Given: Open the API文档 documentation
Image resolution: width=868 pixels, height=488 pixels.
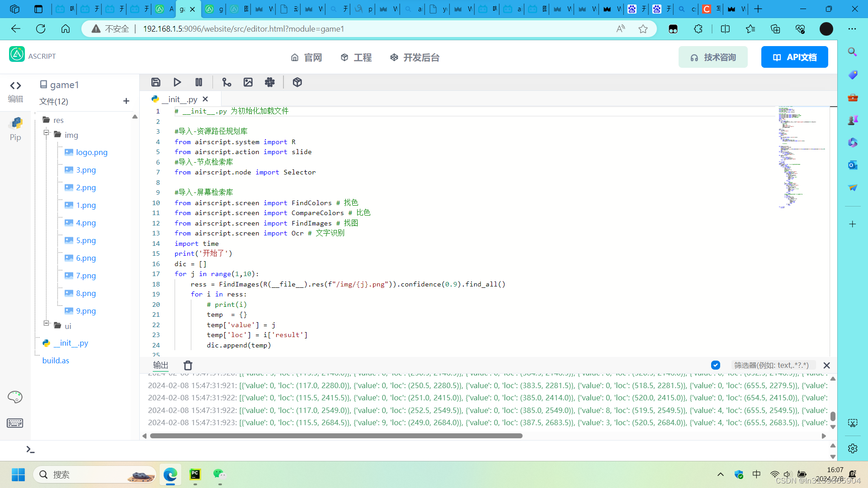Looking at the screenshot, I should [x=794, y=57].
